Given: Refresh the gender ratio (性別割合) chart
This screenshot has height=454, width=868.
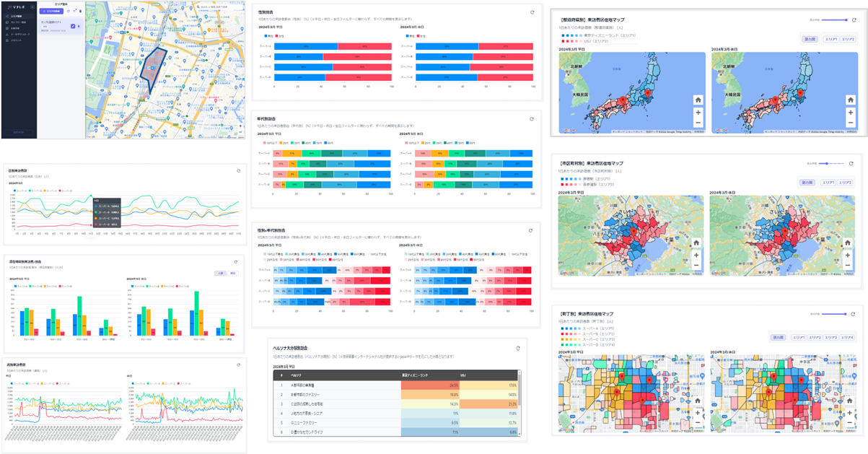Looking at the screenshot, I should click(532, 12).
